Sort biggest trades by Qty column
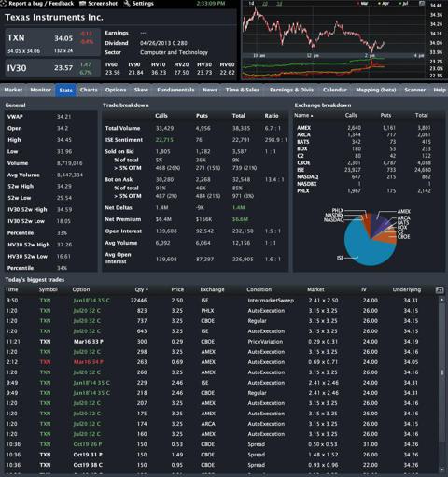 142,289
